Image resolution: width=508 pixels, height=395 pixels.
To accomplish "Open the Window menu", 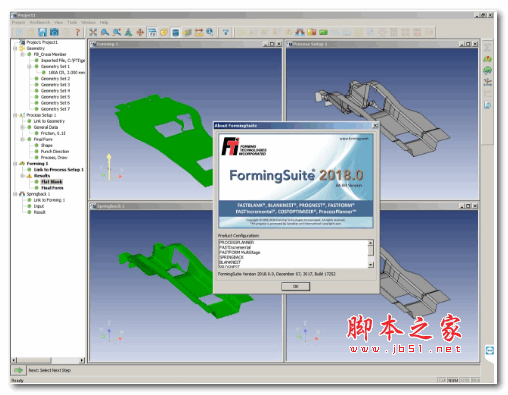I will 88,22.
